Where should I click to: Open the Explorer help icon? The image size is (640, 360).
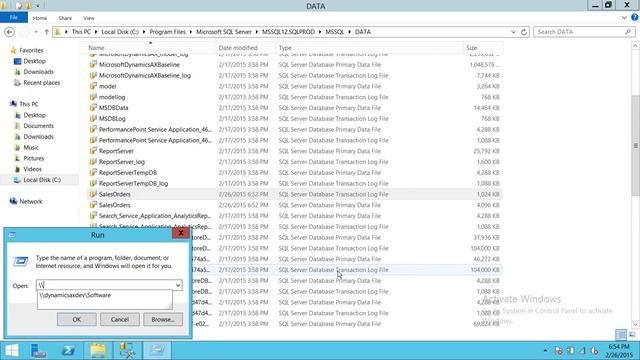click(x=635, y=18)
